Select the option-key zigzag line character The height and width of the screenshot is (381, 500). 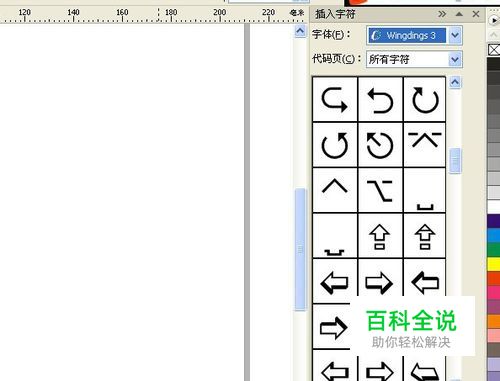coord(380,190)
